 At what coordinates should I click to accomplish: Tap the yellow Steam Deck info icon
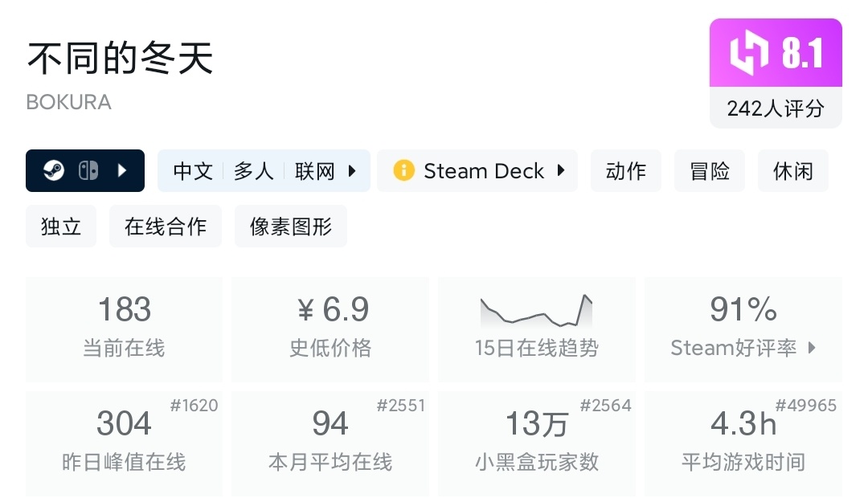[403, 171]
